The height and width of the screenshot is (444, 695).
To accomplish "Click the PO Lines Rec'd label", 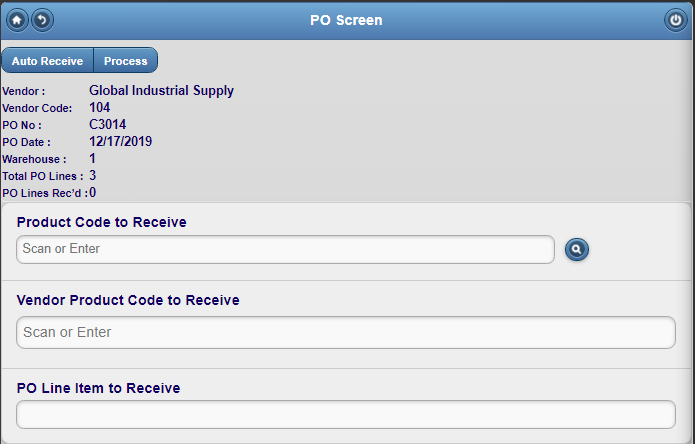I will tap(45, 193).
